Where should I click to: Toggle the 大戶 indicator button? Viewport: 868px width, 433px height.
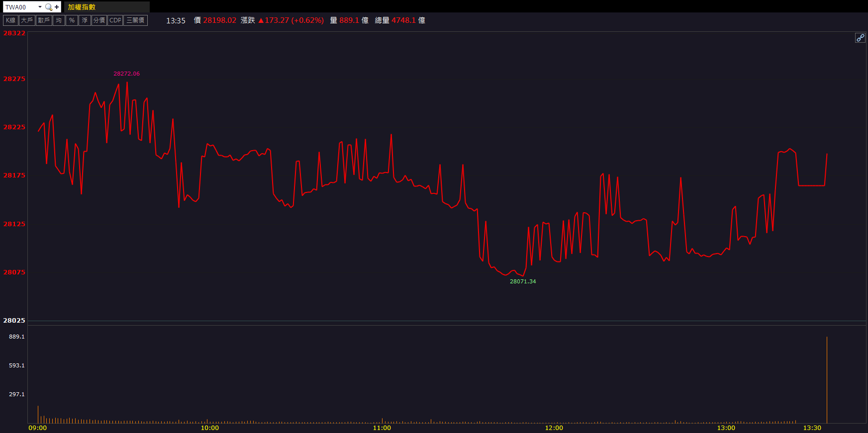27,20
